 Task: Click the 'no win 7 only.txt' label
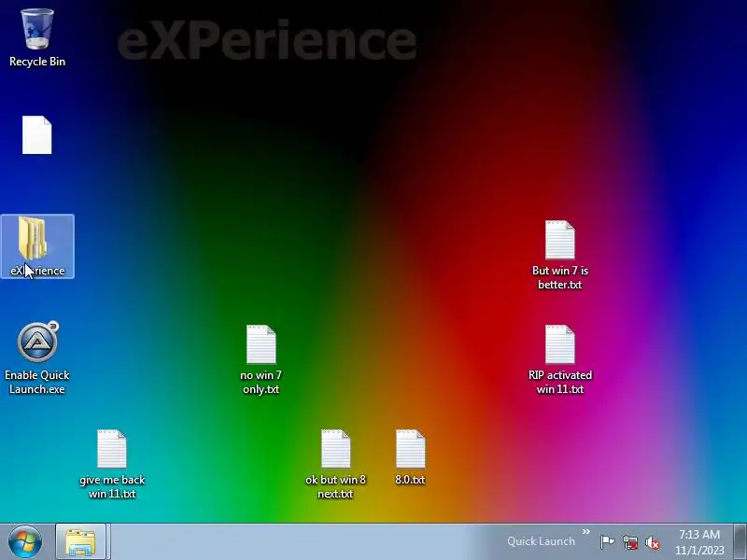click(261, 382)
